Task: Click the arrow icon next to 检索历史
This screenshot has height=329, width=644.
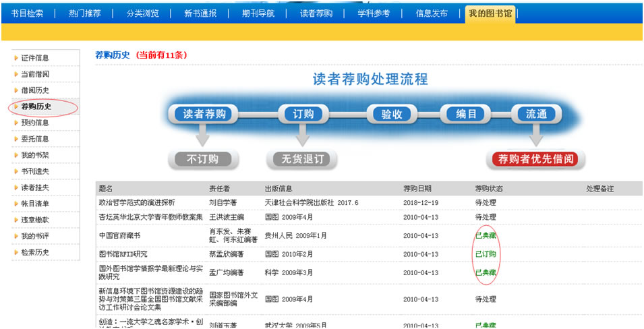Action: point(16,252)
